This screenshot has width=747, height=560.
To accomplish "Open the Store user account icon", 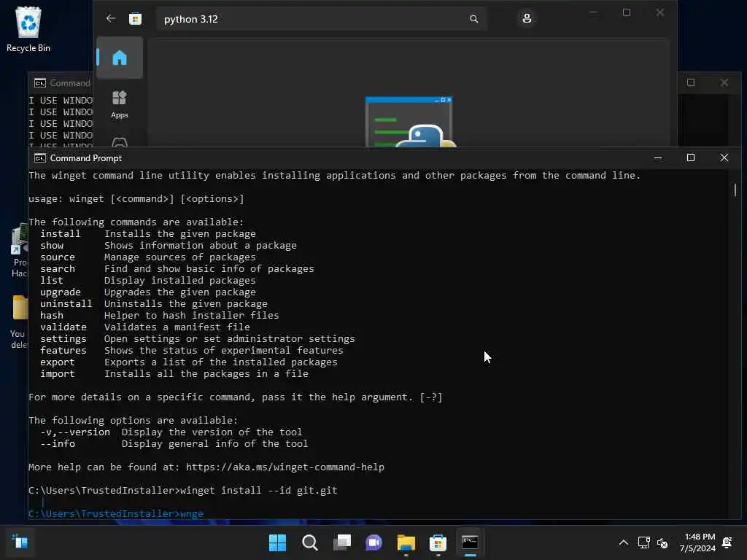I will (527, 18).
